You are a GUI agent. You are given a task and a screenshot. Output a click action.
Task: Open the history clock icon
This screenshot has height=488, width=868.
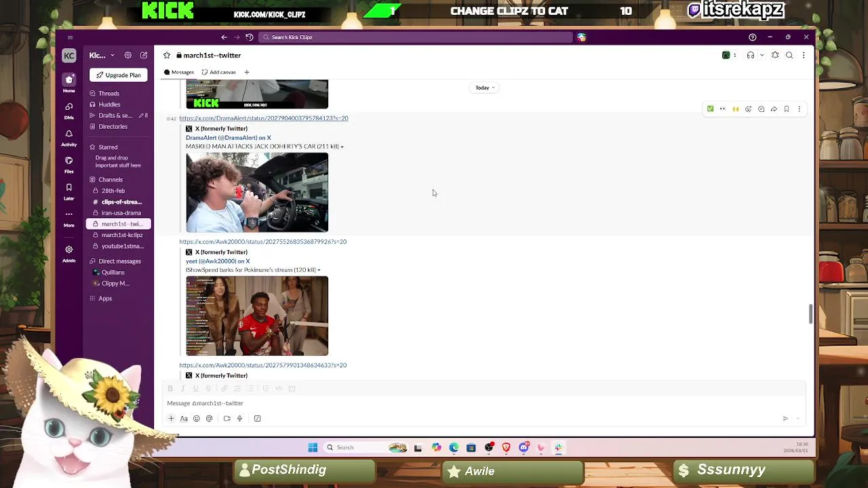pyautogui.click(x=250, y=37)
